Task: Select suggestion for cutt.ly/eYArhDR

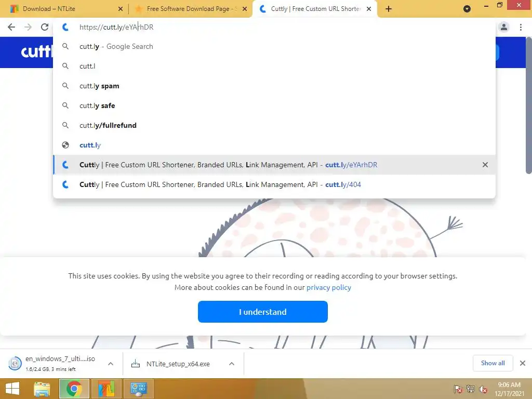Action: pos(274,165)
